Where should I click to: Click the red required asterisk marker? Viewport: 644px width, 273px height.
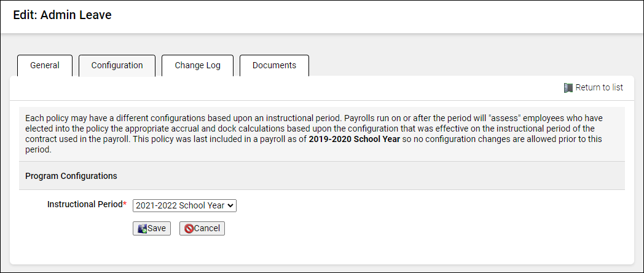click(x=125, y=204)
